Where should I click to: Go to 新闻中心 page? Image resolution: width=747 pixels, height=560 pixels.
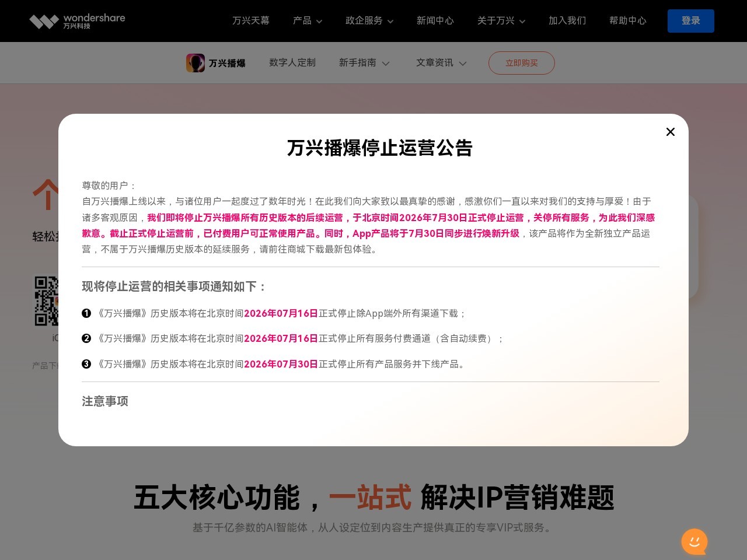pyautogui.click(x=435, y=20)
